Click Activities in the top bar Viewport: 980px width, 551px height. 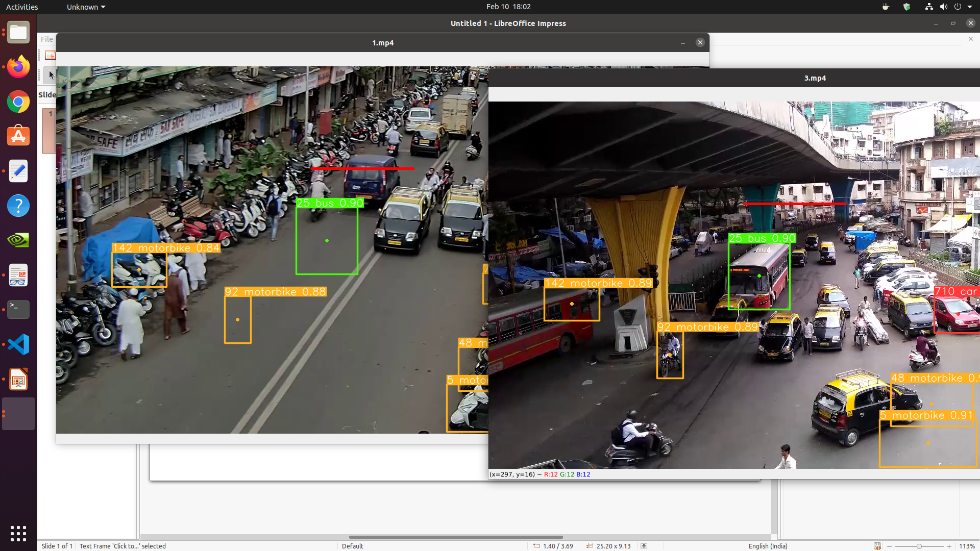click(x=21, y=7)
